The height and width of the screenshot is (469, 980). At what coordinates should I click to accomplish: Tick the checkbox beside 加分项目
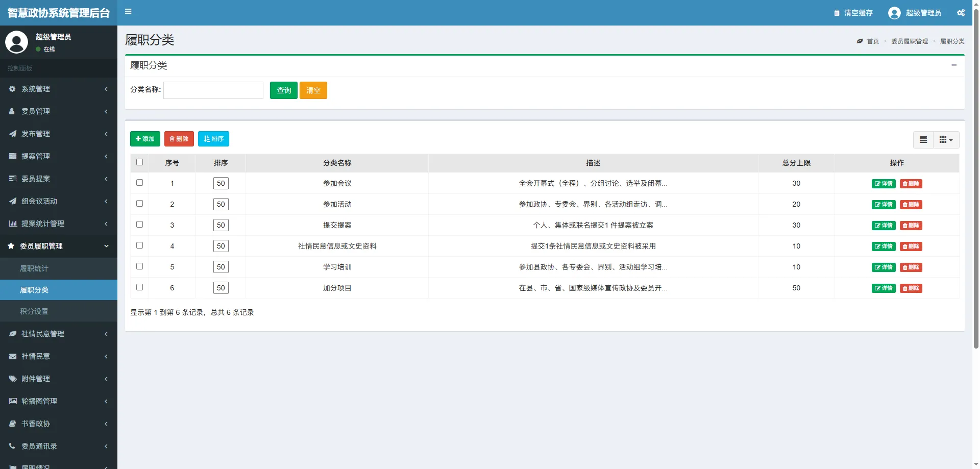[140, 287]
